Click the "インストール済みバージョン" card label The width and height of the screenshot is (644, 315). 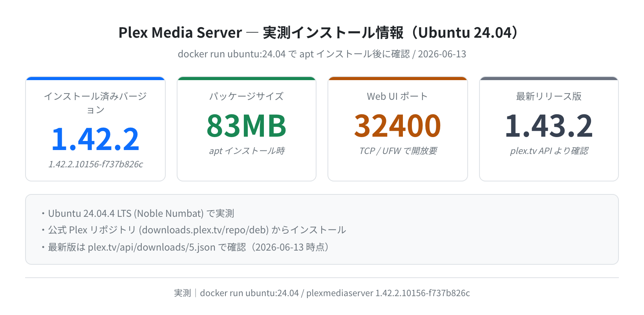pyautogui.click(x=95, y=103)
